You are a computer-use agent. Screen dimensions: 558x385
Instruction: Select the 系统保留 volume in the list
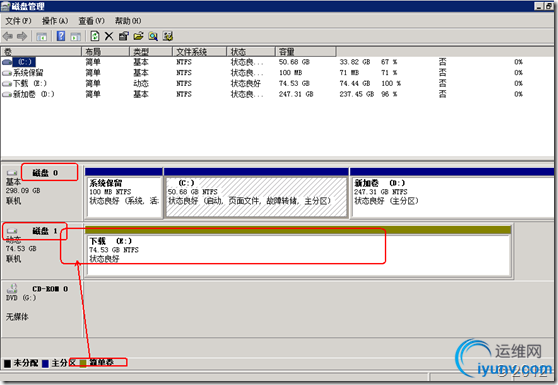coord(28,73)
